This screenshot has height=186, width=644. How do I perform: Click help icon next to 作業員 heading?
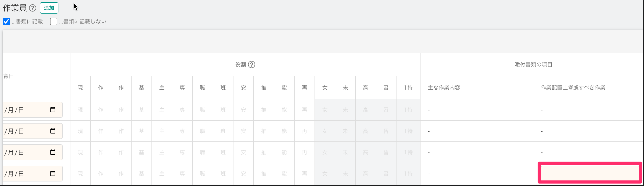click(33, 8)
